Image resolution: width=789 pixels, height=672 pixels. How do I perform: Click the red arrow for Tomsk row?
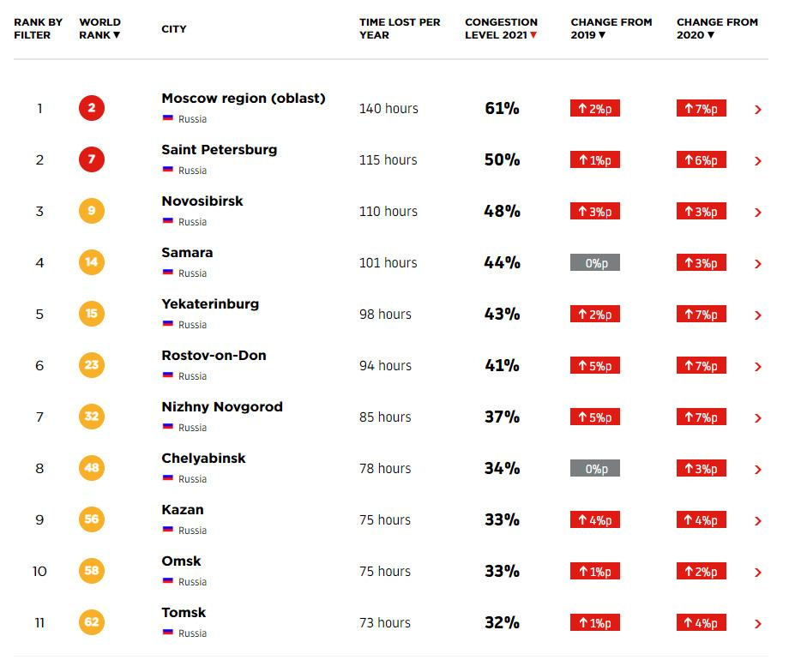coord(758,624)
